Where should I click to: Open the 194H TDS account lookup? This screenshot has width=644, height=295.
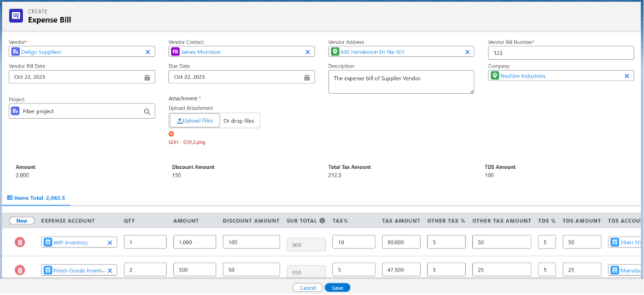(625, 242)
